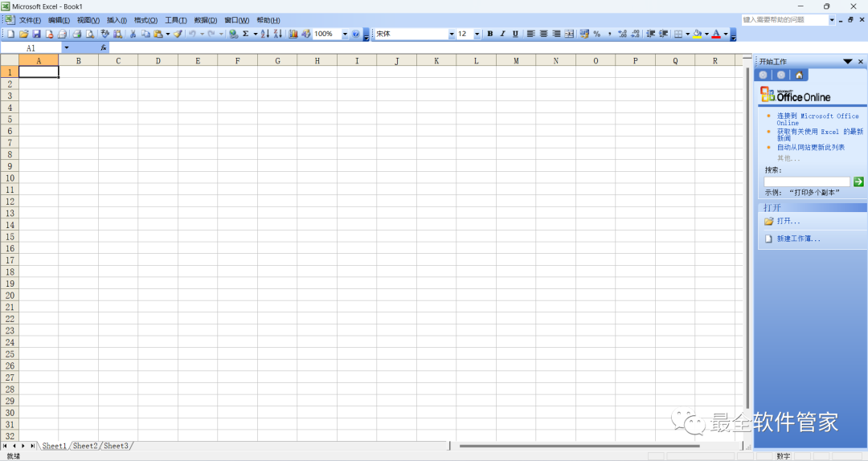Toggle italic formatting

coord(502,34)
